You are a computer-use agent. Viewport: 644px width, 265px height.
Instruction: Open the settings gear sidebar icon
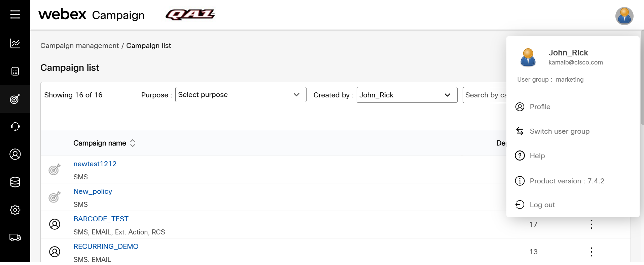[x=15, y=210]
